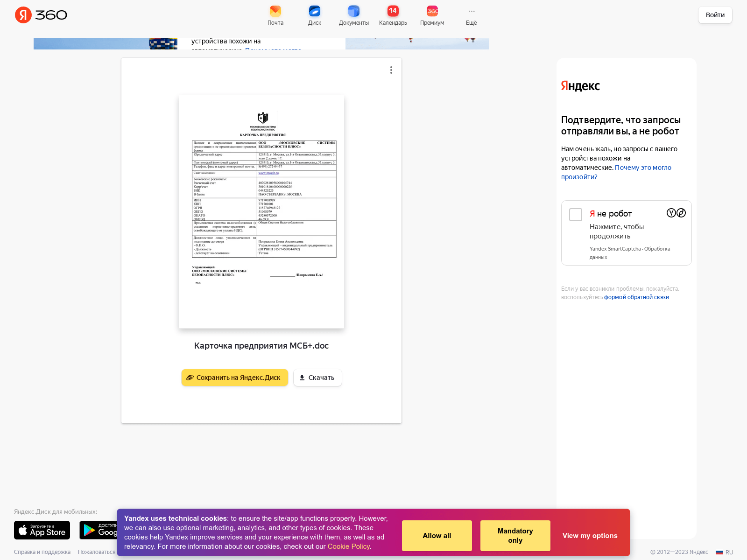
Task: Open the Google Play download badge
Action: (x=99, y=530)
